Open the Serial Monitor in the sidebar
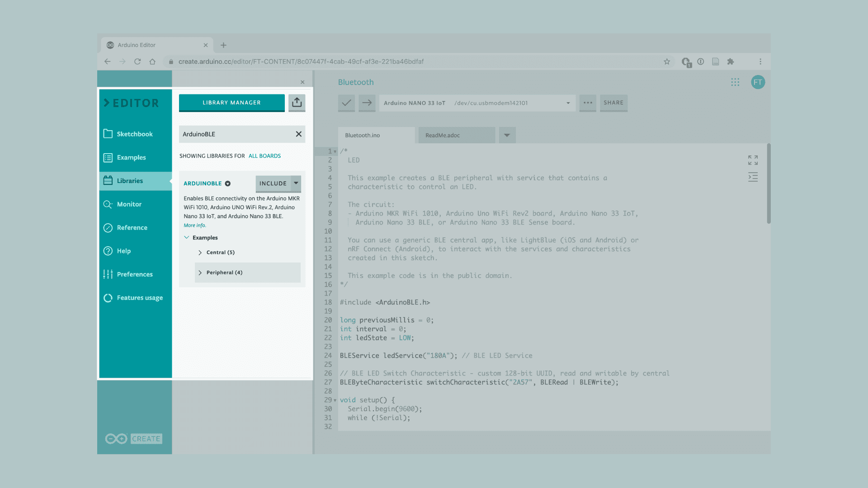This screenshot has width=868, height=488. pyautogui.click(x=129, y=204)
